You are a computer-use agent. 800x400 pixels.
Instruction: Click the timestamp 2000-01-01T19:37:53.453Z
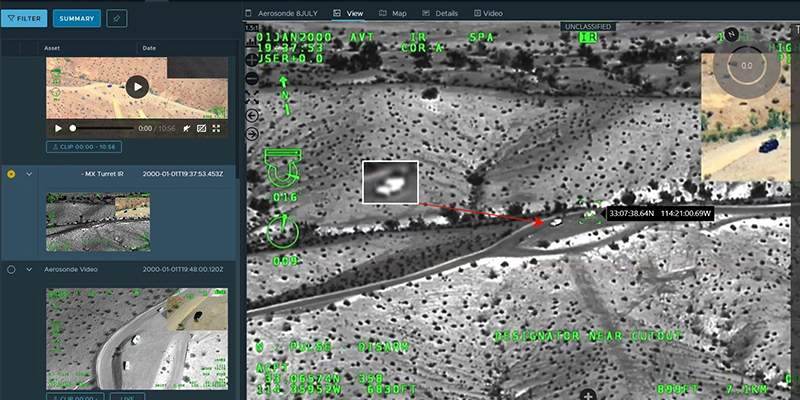(x=183, y=174)
